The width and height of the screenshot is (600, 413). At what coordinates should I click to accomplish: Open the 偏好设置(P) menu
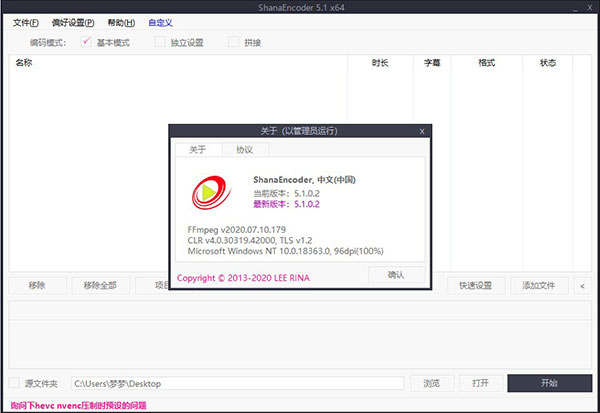(73, 23)
